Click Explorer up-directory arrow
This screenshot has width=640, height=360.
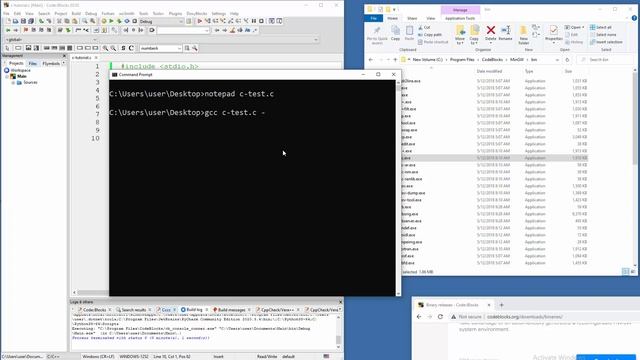click(395, 60)
